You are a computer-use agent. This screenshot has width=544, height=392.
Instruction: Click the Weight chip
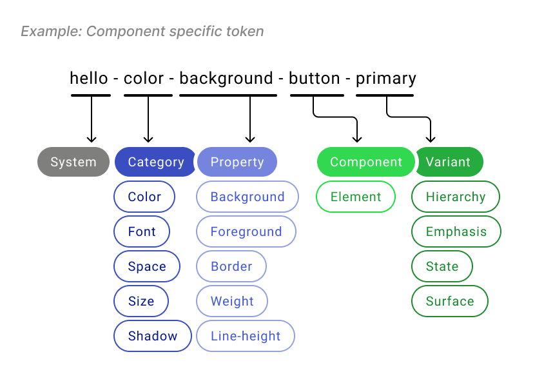[232, 301]
